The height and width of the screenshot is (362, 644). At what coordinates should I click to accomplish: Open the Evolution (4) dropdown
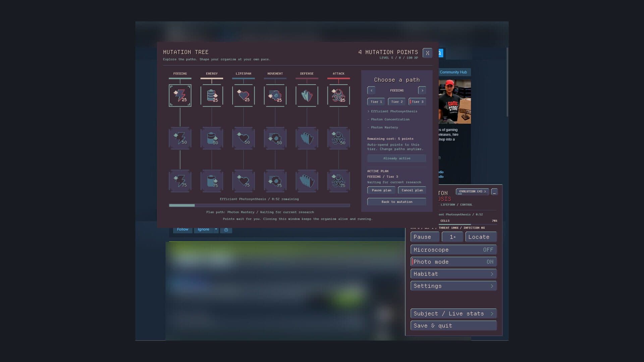tap(472, 191)
